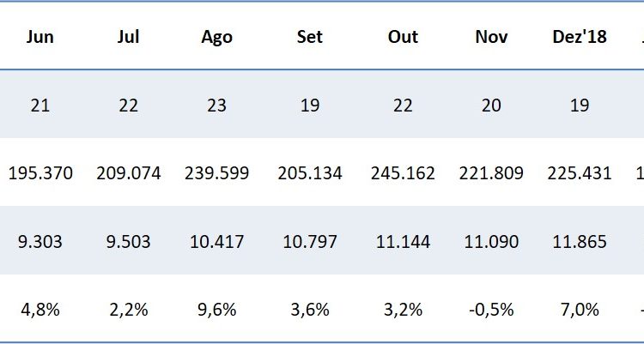Click the value 245.162
The height and width of the screenshot is (344, 644).
(403, 173)
